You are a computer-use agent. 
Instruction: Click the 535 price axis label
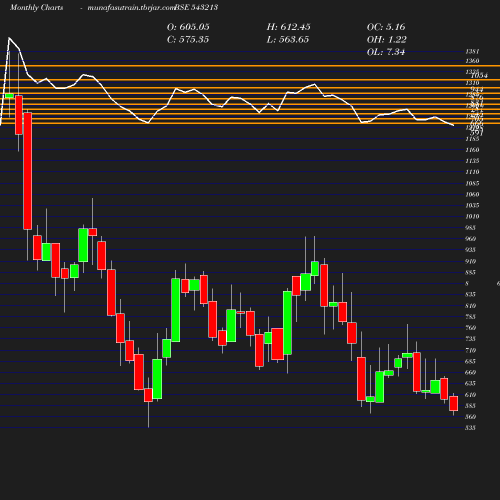[x=470, y=428]
